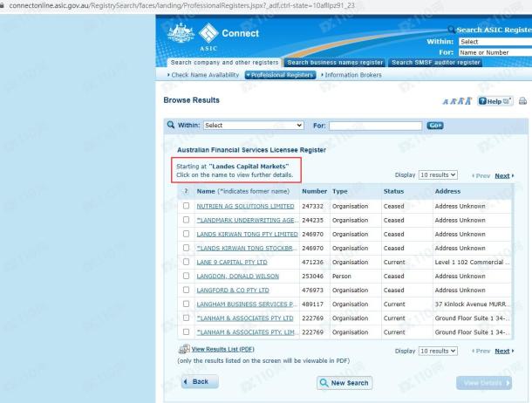Click the header Name or Number field
Screen dimensions: 532x403
coord(495,52)
